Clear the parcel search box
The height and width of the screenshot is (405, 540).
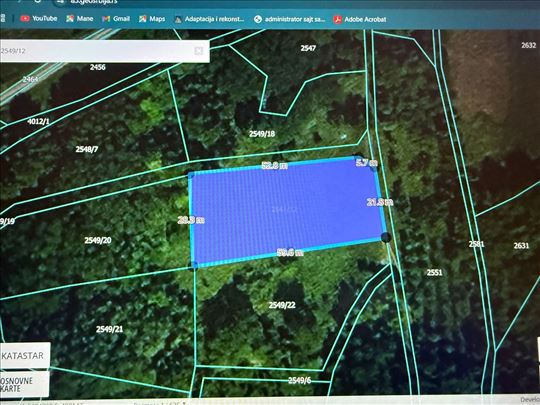[x=199, y=51]
